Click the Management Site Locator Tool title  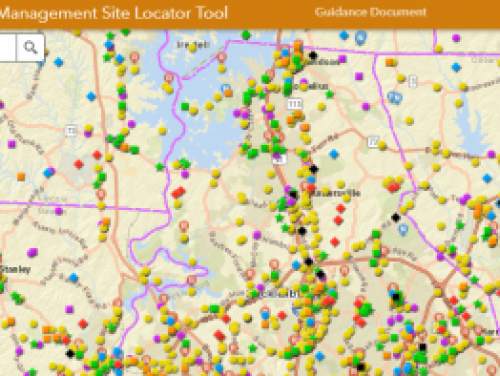pos(114,14)
